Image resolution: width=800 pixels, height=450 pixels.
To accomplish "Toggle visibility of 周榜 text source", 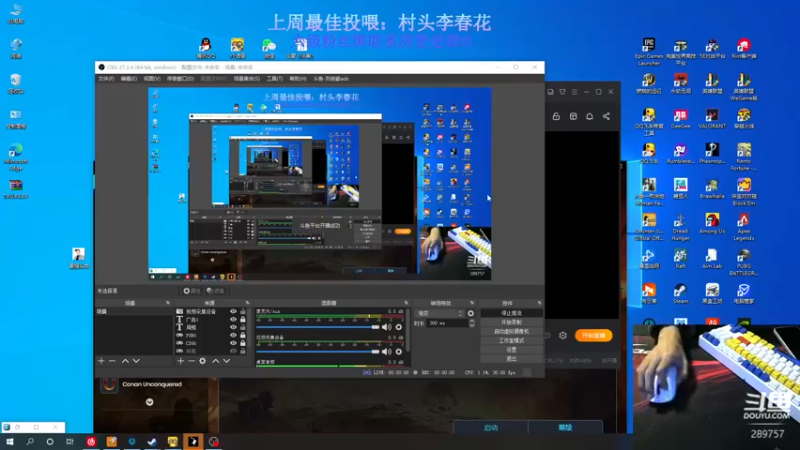I will click(x=233, y=327).
